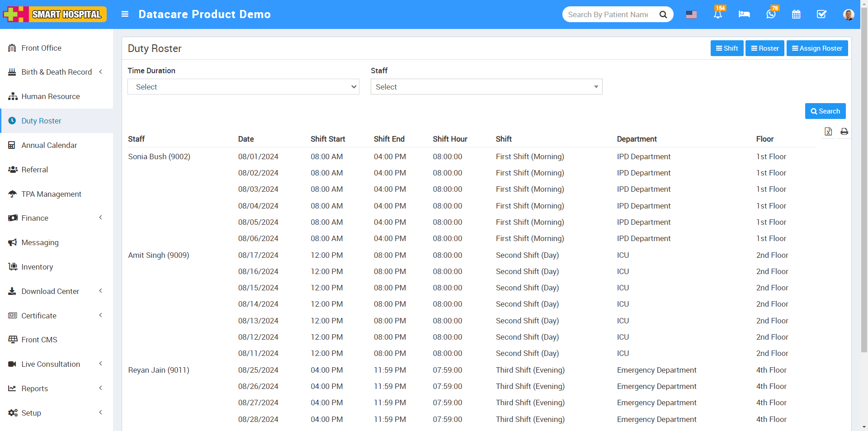The image size is (868, 431).
Task: Open the Staff select dropdown
Action: 486,86
